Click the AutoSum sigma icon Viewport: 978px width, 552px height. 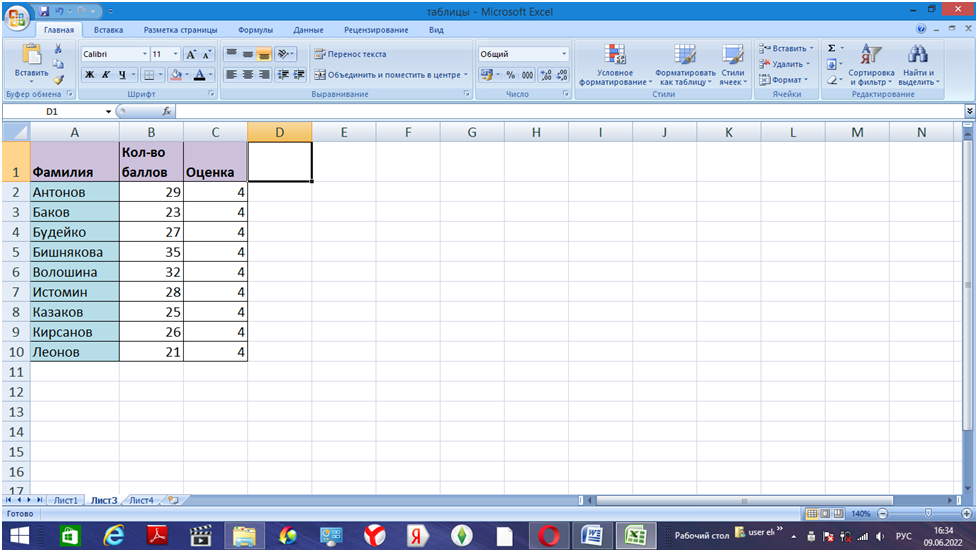click(x=831, y=48)
